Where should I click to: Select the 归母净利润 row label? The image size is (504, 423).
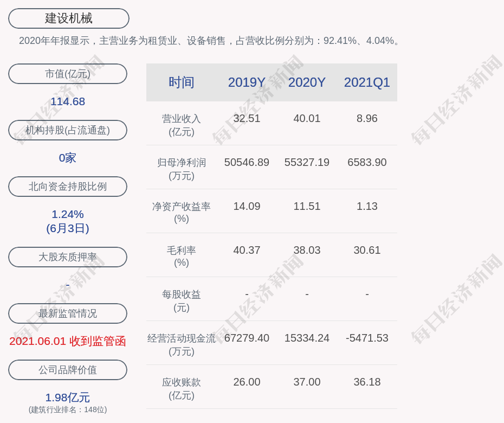pos(181,169)
